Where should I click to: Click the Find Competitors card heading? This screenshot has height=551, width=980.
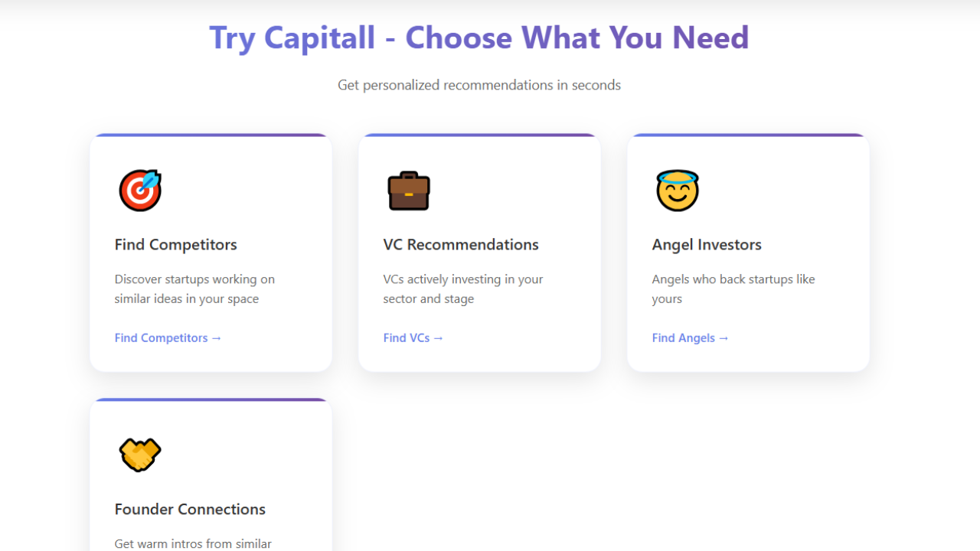(x=175, y=244)
